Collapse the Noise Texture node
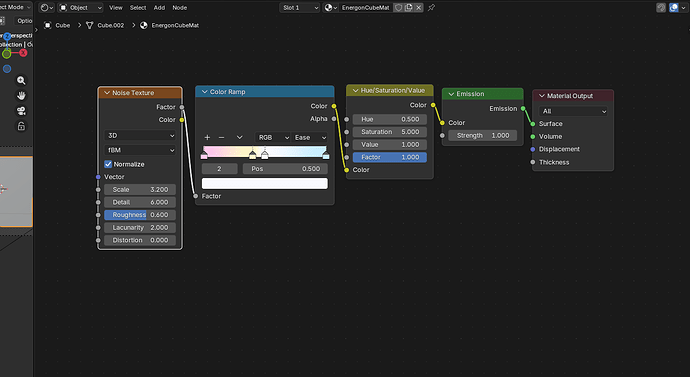The height and width of the screenshot is (377, 690). coord(107,93)
